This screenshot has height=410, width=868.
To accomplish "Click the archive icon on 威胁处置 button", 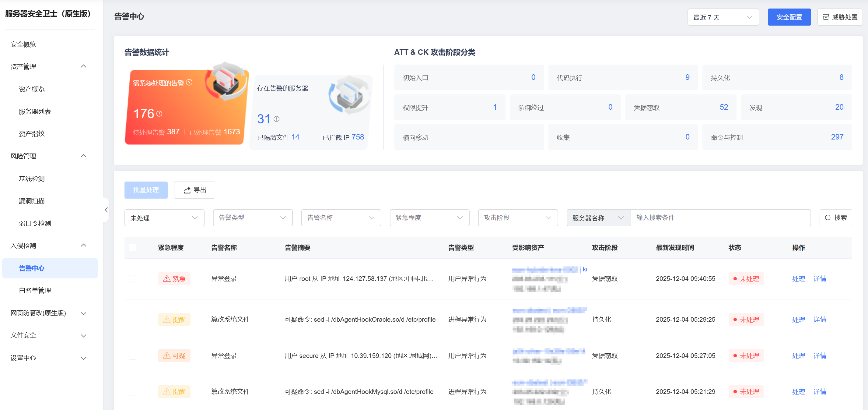I will (x=825, y=17).
